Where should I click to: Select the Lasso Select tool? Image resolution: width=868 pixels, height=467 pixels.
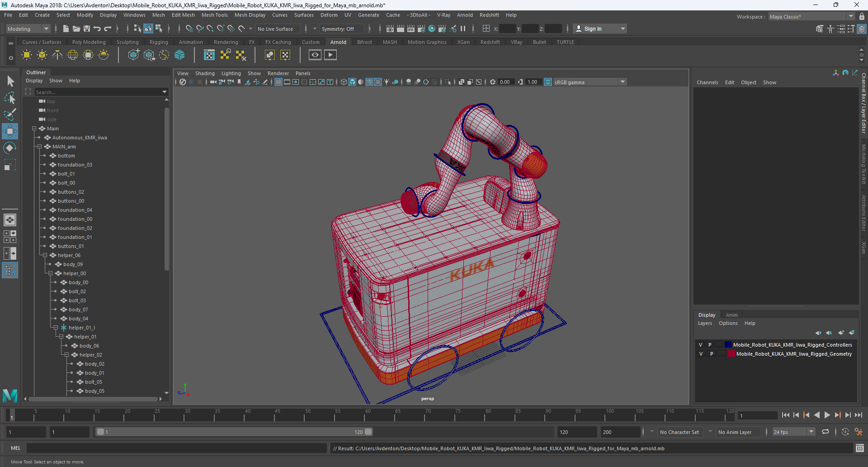point(9,98)
